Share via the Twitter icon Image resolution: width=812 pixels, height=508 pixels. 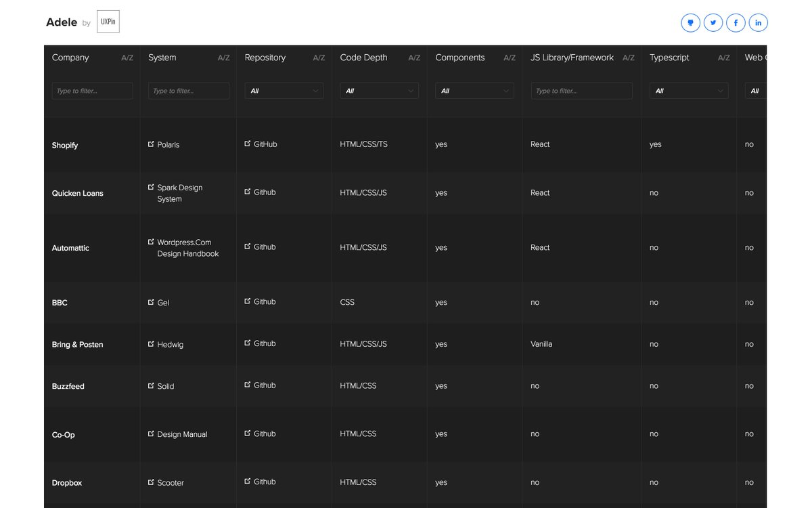pyautogui.click(x=713, y=22)
